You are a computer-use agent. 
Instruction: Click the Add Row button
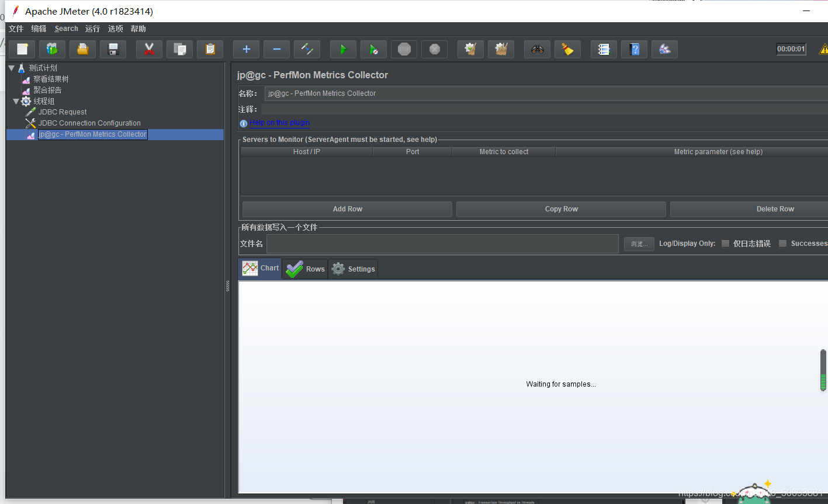coord(347,209)
